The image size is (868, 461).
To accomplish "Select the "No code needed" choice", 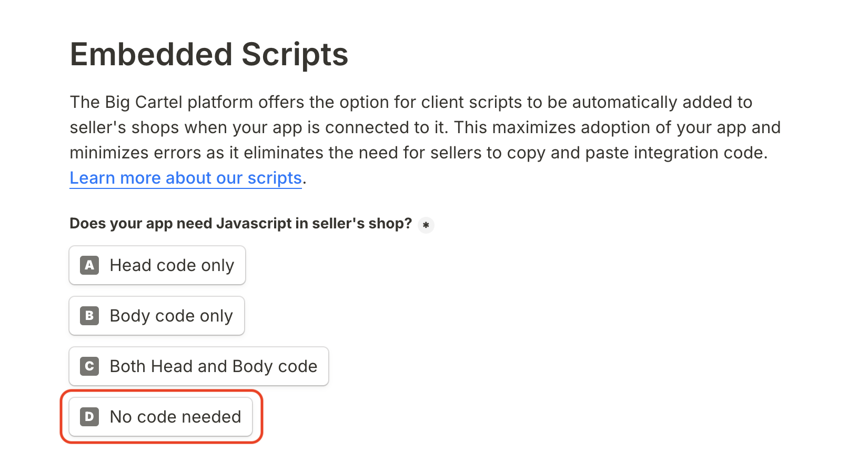I will (x=175, y=417).
